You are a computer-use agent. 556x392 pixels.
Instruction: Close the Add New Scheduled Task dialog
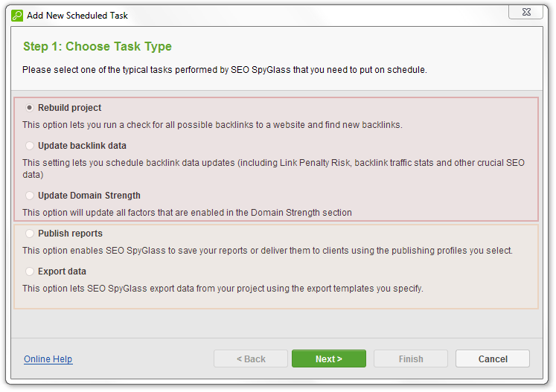tap(531, 13)
